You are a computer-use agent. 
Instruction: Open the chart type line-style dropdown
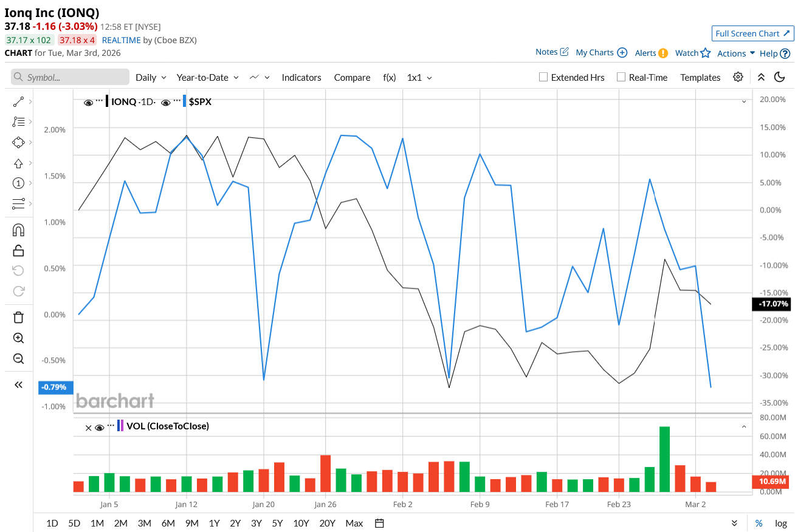[260, 77]
